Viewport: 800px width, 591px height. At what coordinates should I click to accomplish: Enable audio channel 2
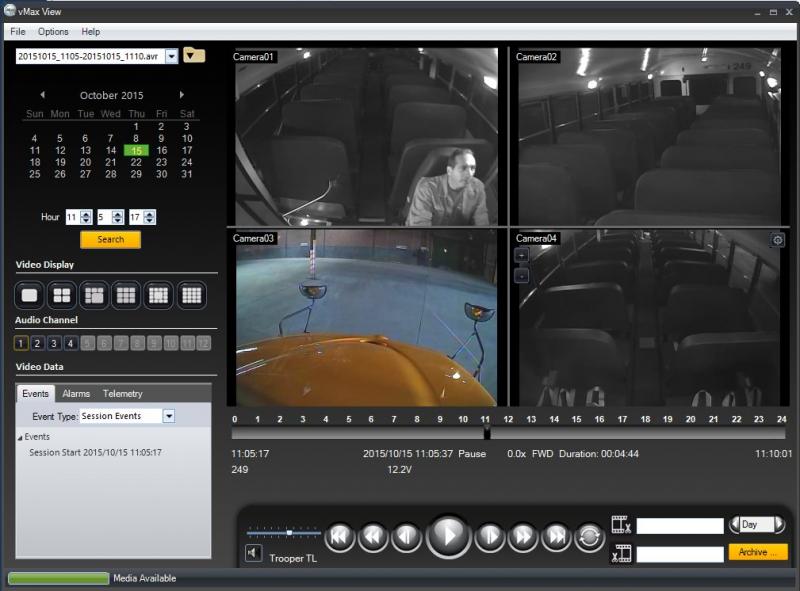(37, 343)
